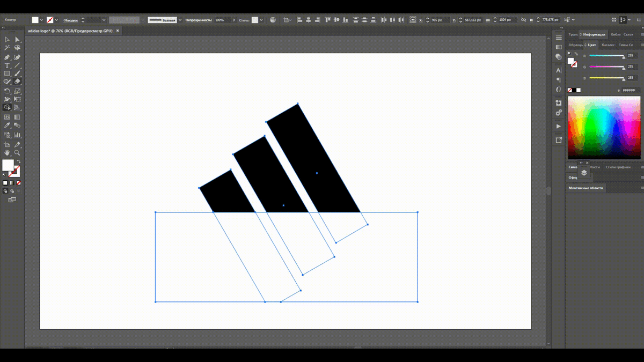Viewport: 644px width, 362px height.
Task: Switch to the Информация panel tab
Action: (x=594, y=34)
